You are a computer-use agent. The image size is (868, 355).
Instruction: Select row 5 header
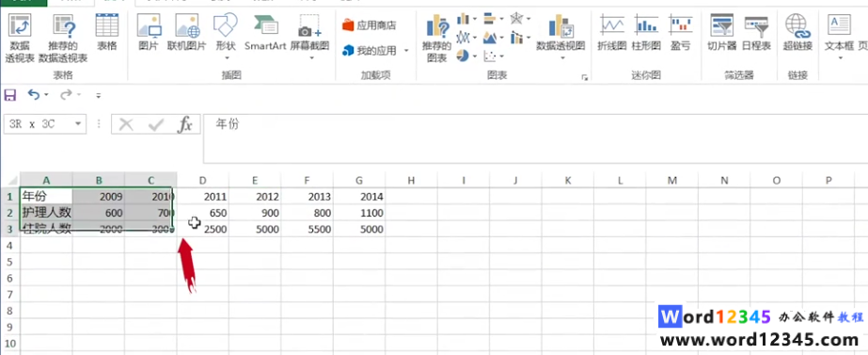click(10, 262)
